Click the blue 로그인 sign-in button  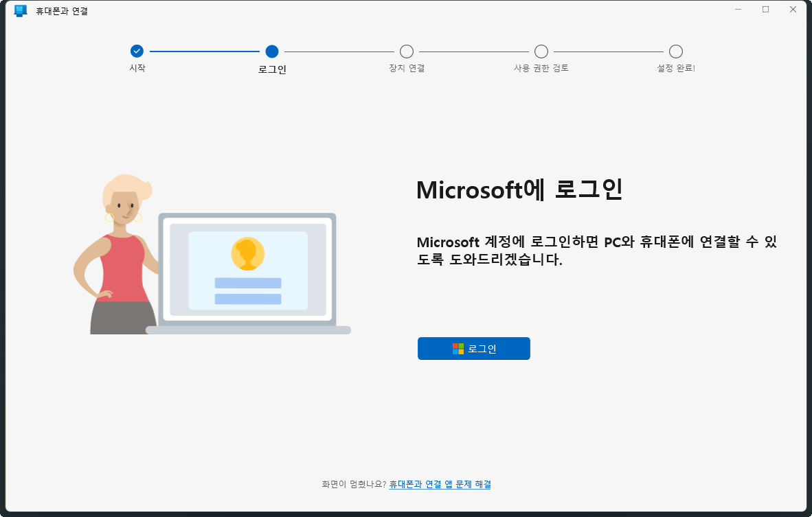[473, 348]
